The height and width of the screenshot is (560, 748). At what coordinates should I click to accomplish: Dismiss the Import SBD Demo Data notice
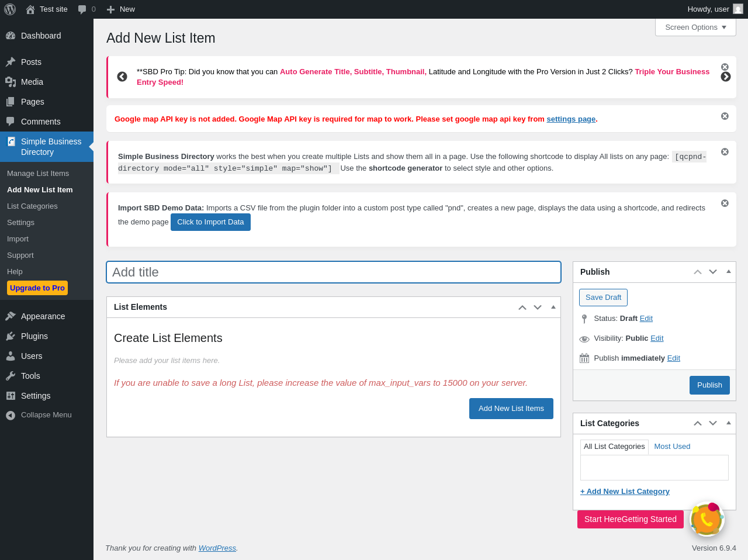click(725, 203)
